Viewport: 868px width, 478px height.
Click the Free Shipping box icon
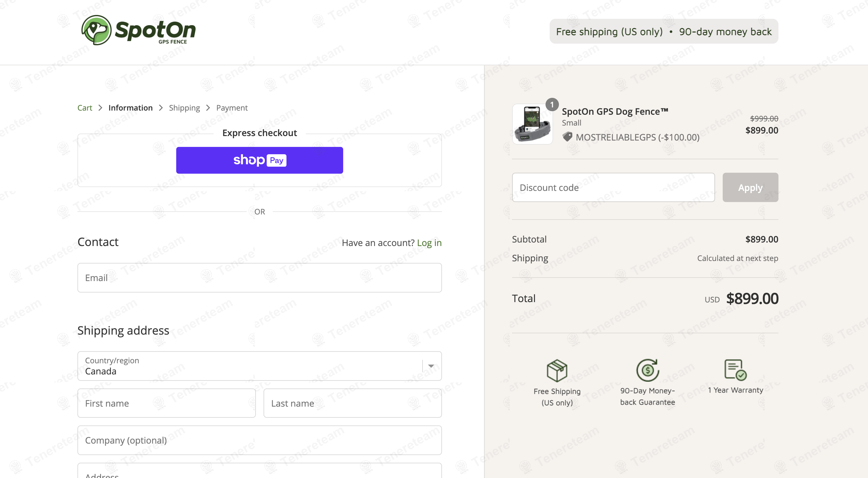click(557, 370)
